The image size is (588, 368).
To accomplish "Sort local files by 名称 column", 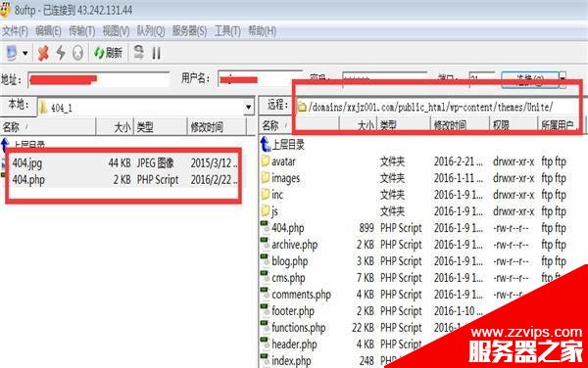I will (x=48, y=127).
